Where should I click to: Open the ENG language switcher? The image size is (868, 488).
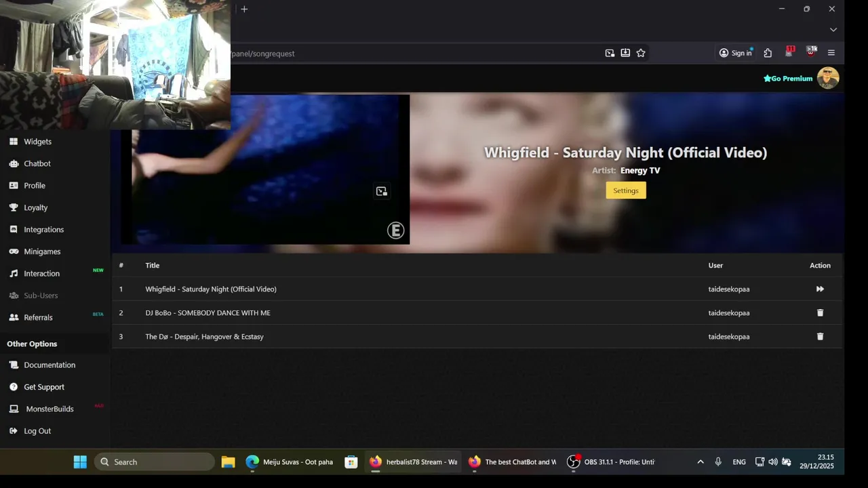coord(739,462)
